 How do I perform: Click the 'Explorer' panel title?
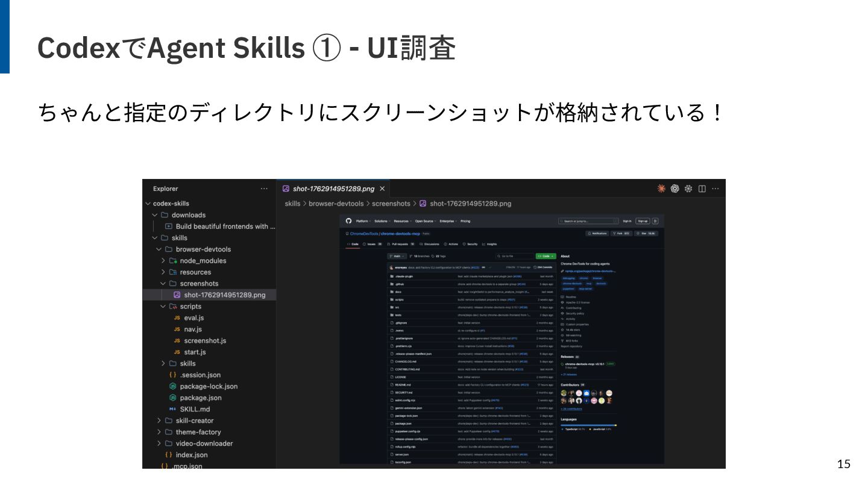(x=166, y=189)
